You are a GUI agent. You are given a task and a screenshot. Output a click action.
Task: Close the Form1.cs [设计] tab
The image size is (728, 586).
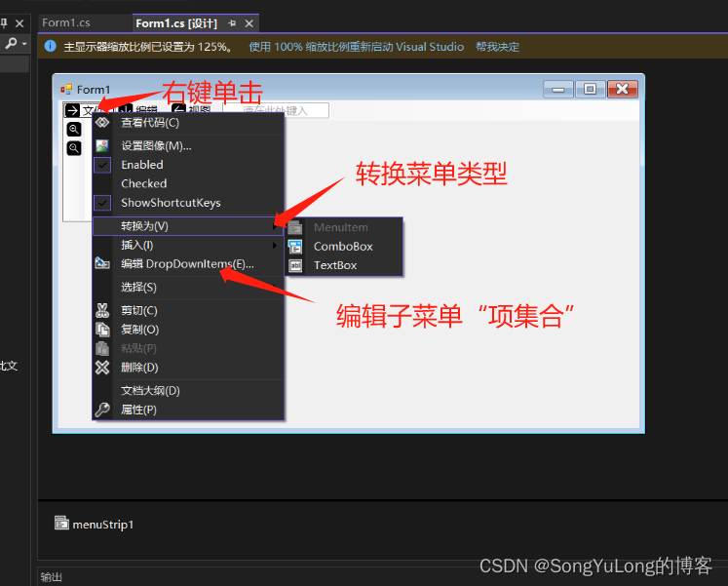(249, 23)
